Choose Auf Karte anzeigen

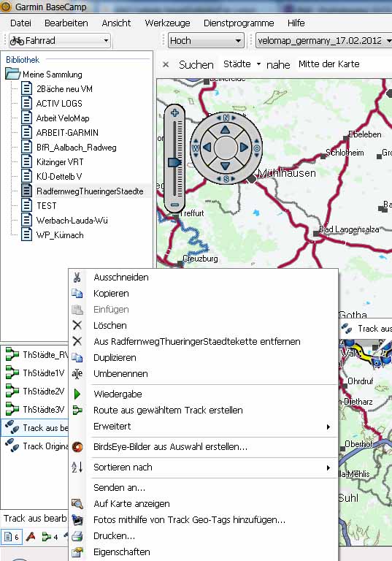tap(203, 504)
